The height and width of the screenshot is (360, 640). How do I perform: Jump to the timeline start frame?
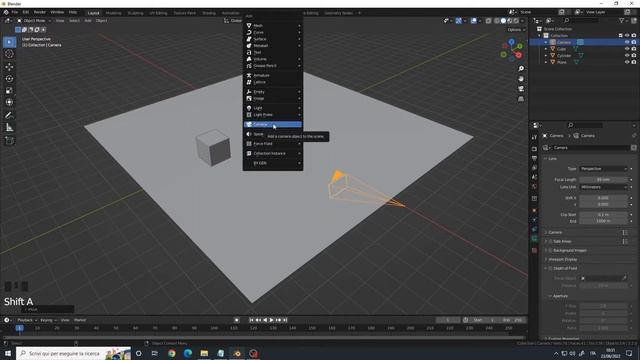point(251,320)
